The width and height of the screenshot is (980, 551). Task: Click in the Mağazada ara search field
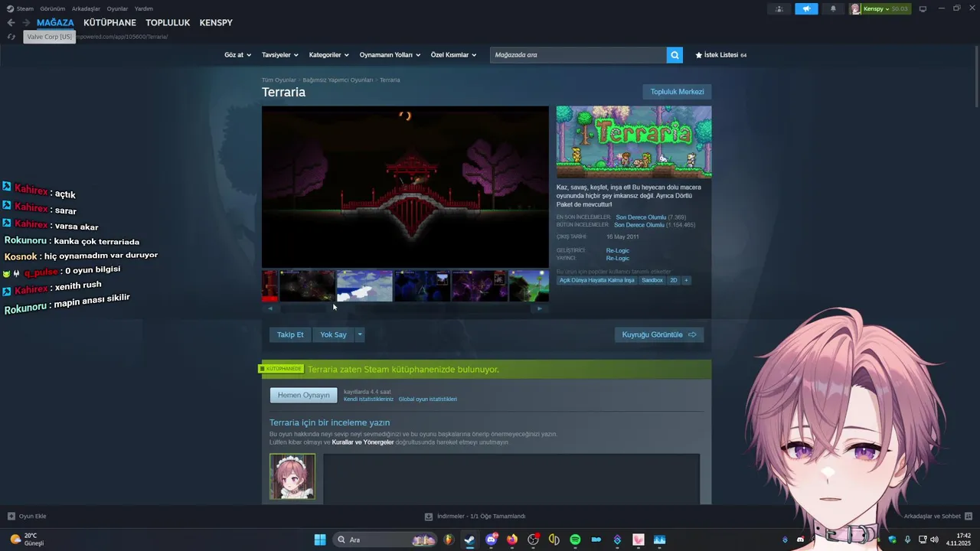(x=578, y=55)
